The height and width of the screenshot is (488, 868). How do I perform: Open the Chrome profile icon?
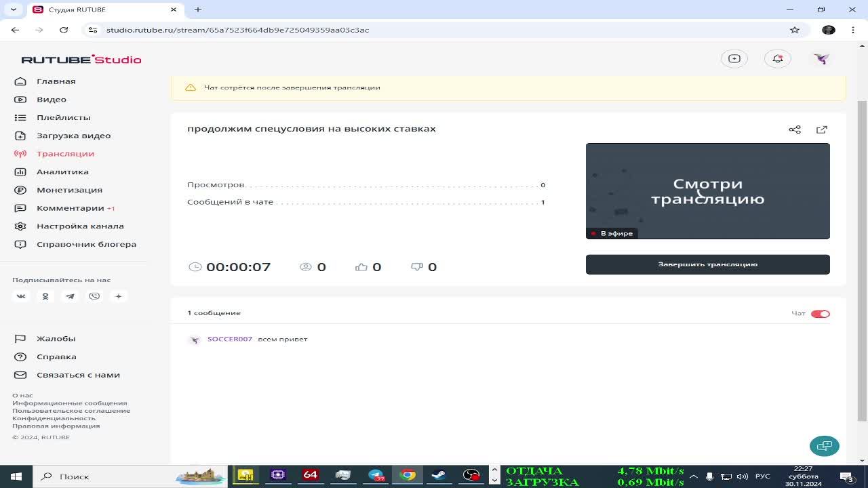tap(828, 30)
